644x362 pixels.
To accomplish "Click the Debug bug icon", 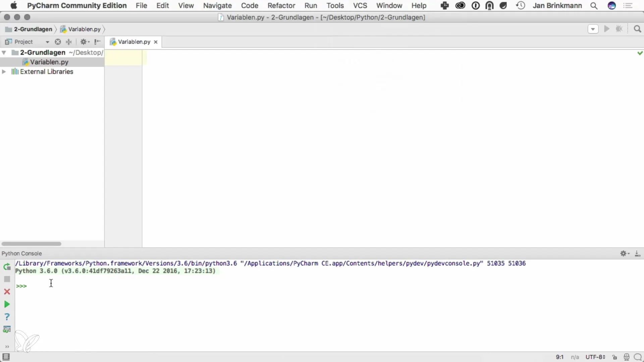I will pyautogui.click(x=619, y=29).
